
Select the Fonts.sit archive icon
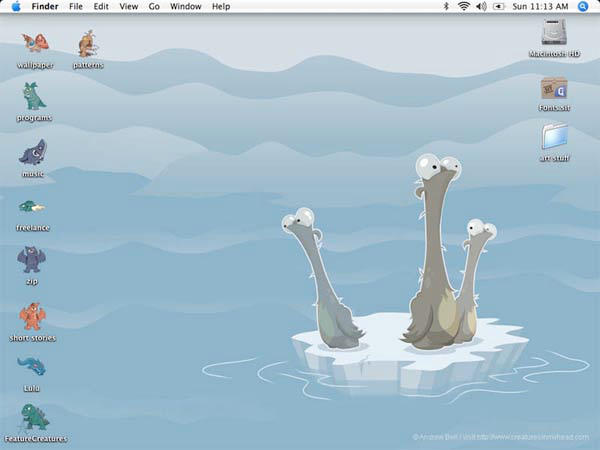coord(554,88)
